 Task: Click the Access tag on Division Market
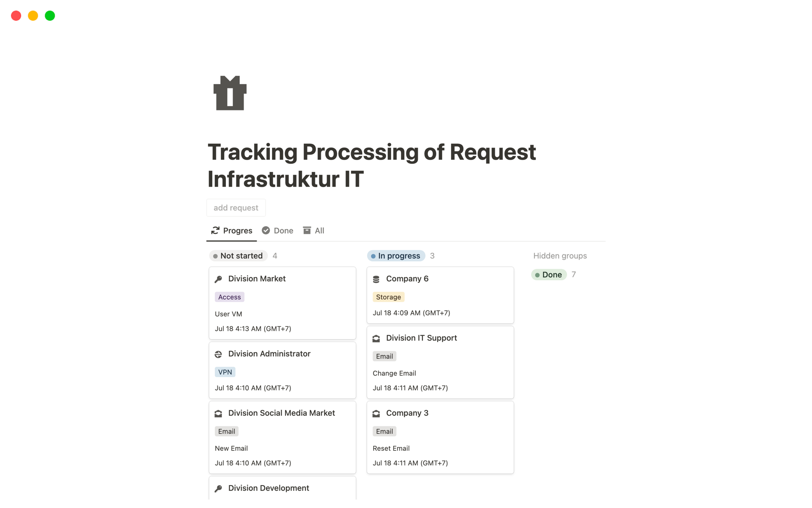coord(229,297)
